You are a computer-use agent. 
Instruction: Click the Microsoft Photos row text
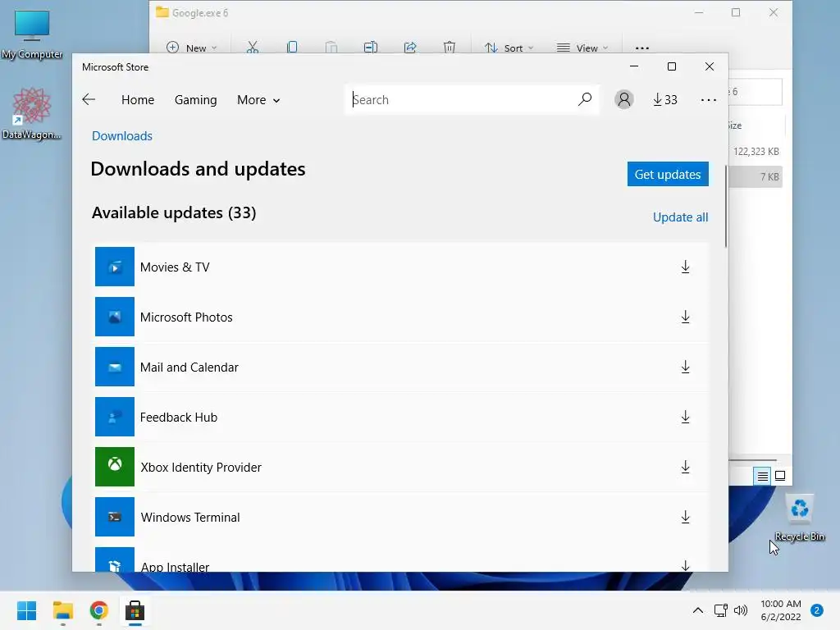[186, 317]
